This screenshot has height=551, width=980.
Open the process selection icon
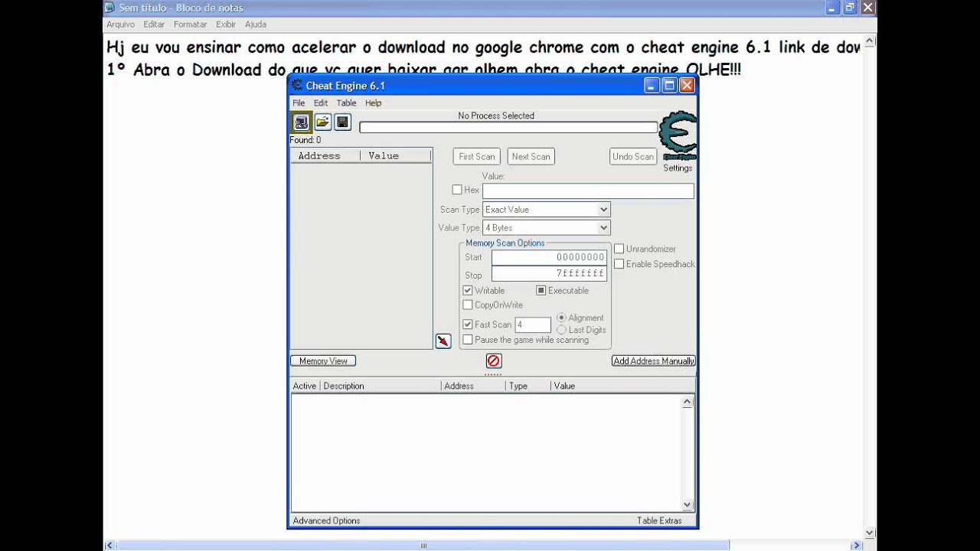pos(302,122)
